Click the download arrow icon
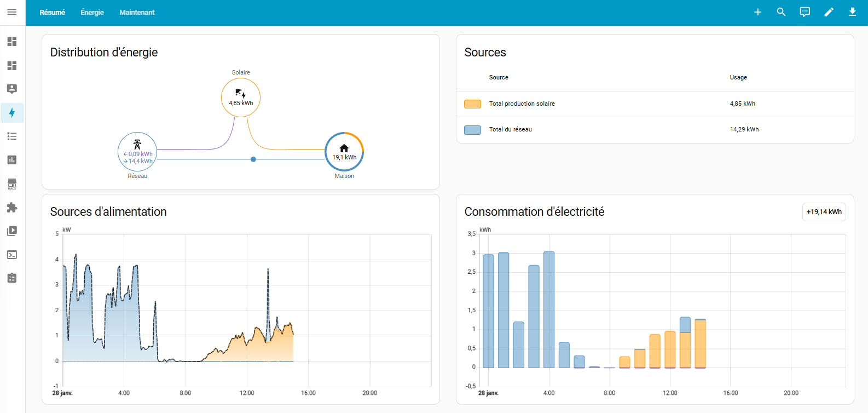This screenshot has height=413, width=868. [x=852, y=12]
